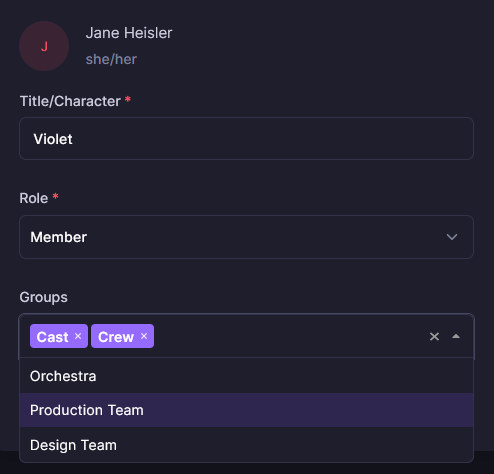Remove the Cast group tag

pos(78,336)
